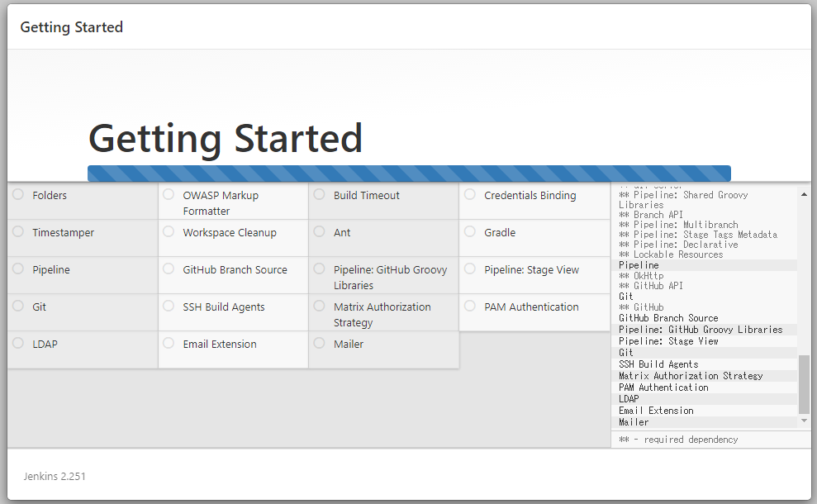Viewport: 817px width, 504px height.
Task: Click log entry '** Pipeline: Declarative'
Action: pos(678,245)
